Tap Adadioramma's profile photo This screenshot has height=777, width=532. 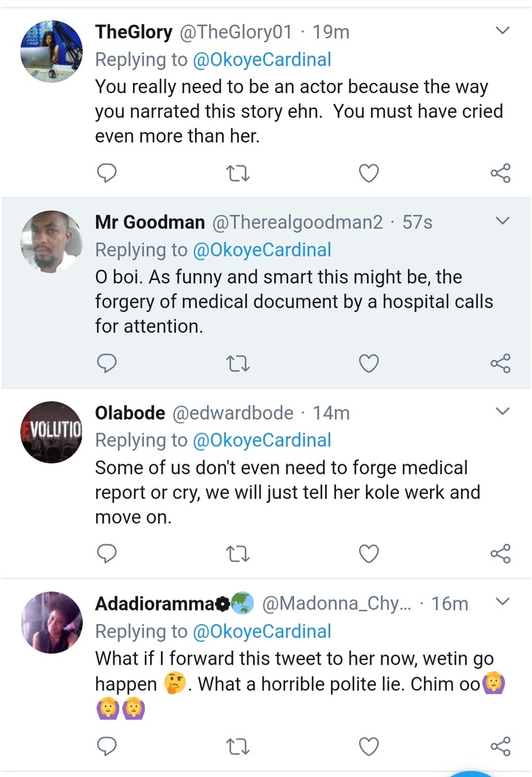point(50,622)
